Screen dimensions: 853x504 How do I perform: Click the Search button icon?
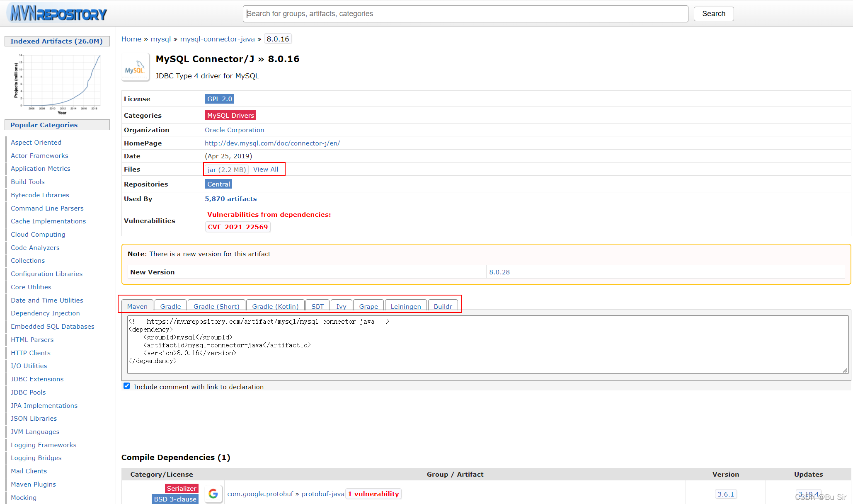point(714,13)
